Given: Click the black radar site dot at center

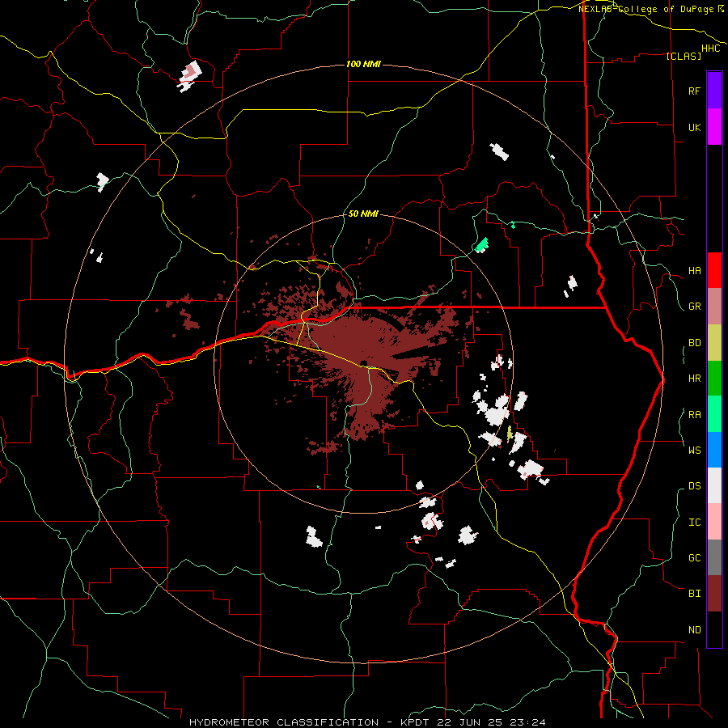Looking at the screenshot, I should (363, 363).
